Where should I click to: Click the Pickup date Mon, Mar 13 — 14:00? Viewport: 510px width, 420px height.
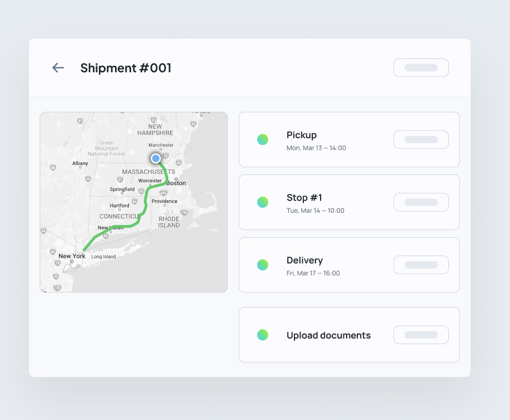[x=316, y=148]
